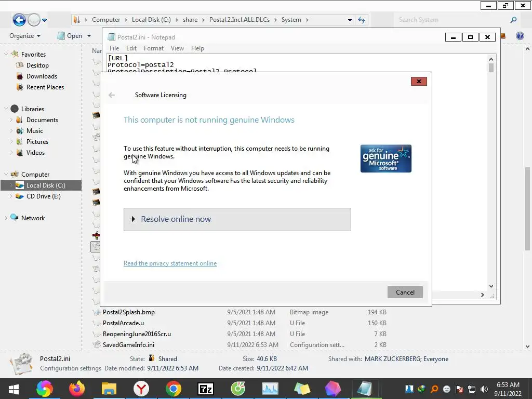Open Notepad Edit menu

point(131,48)
